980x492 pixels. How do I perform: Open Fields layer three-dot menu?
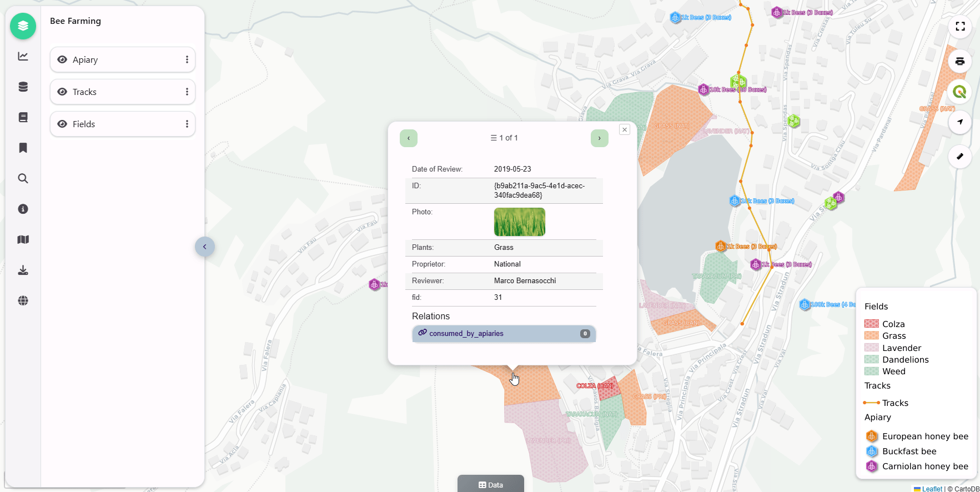click(187, 124)
